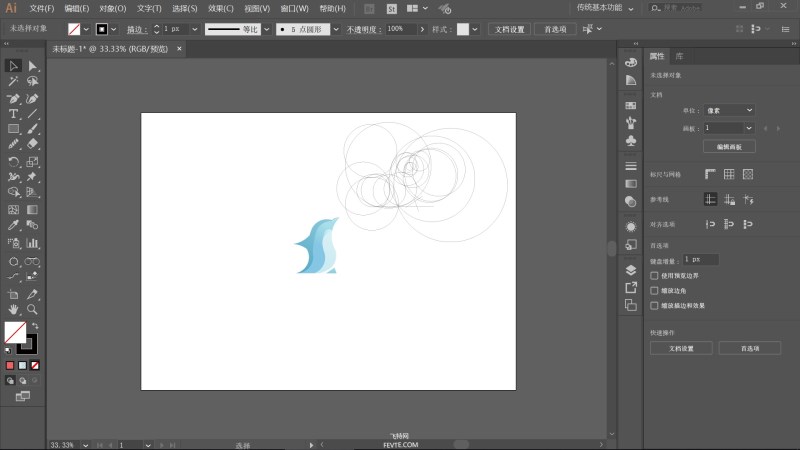Click the fill swatch in toolbox
Screen dimensions: 800x450
click(x=15, y=333)
